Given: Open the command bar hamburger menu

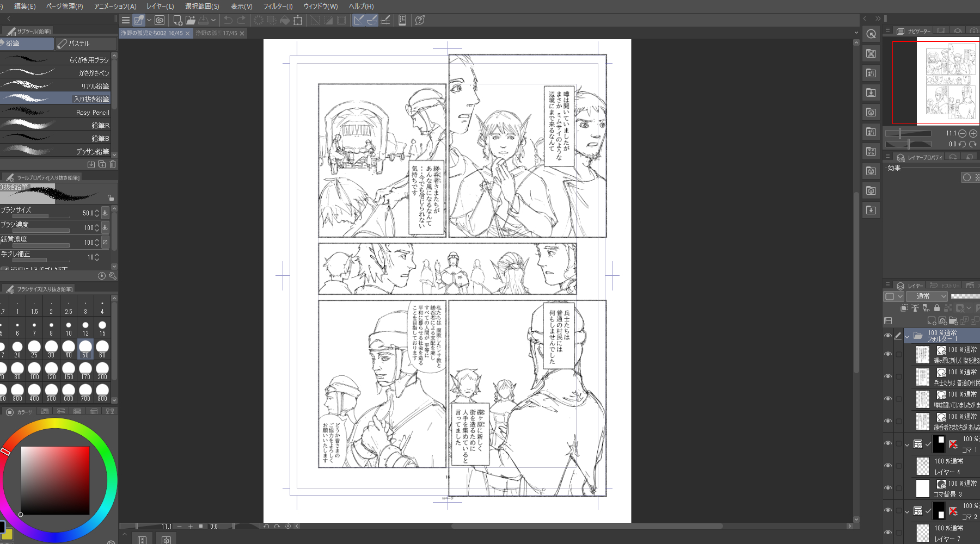Looking at the screenshot, I should pyautogui.click(x=126, y=20).
